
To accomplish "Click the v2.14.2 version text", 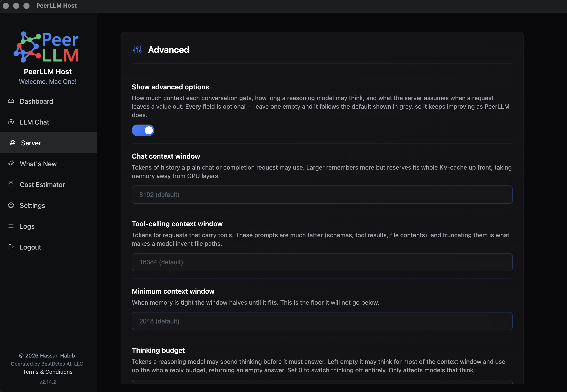I will pos(48,382).
